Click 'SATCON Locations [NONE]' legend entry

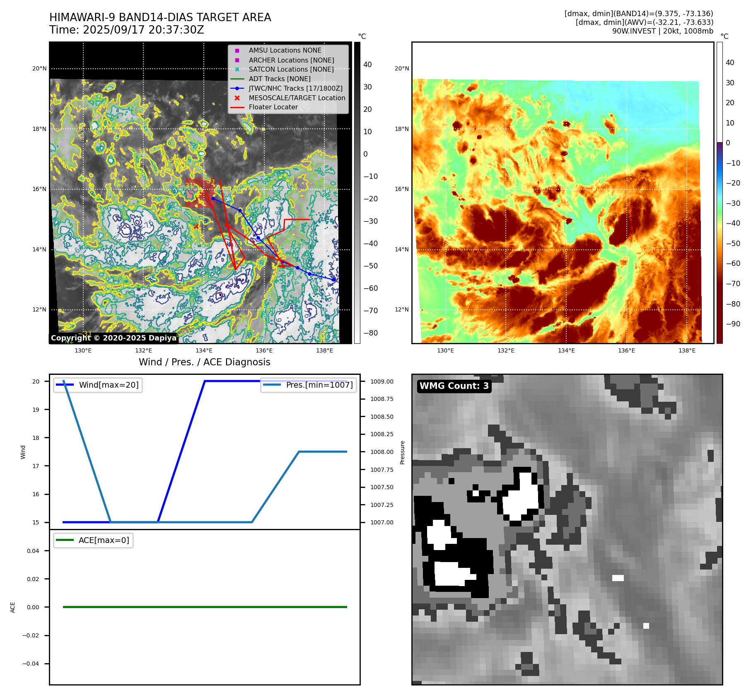[291, 69]
